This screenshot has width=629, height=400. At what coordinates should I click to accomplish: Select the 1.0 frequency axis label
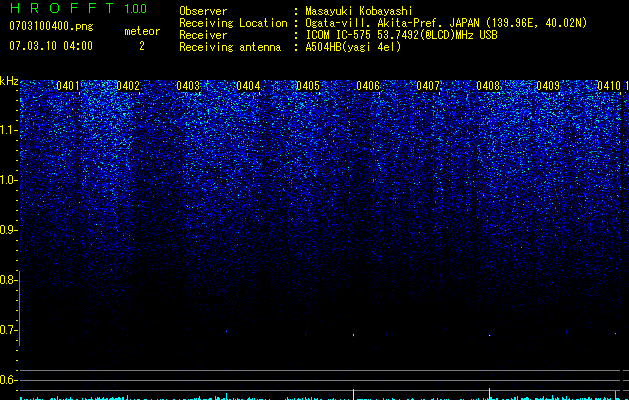click(x=8, y=180)
